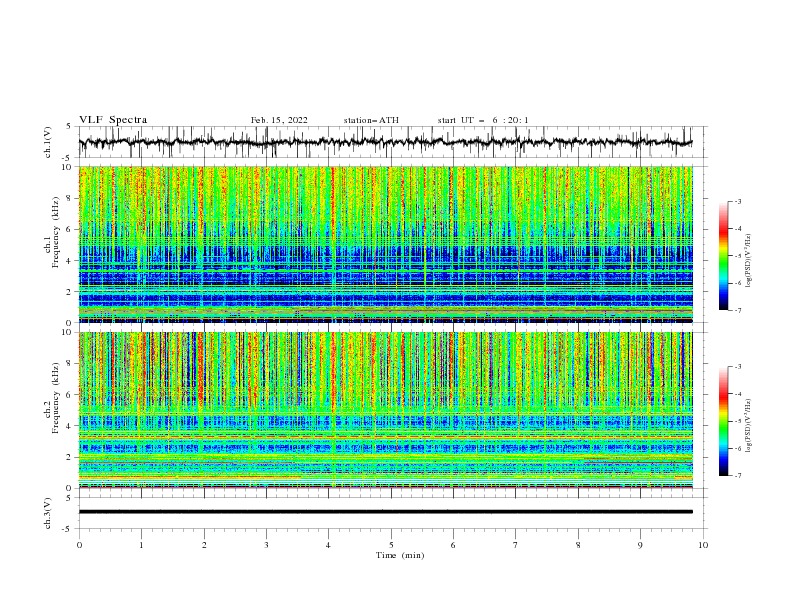
Task: Select the upper colorbar "log(PSD)(V²/Hz)" label
Action: tap(748, 261)
